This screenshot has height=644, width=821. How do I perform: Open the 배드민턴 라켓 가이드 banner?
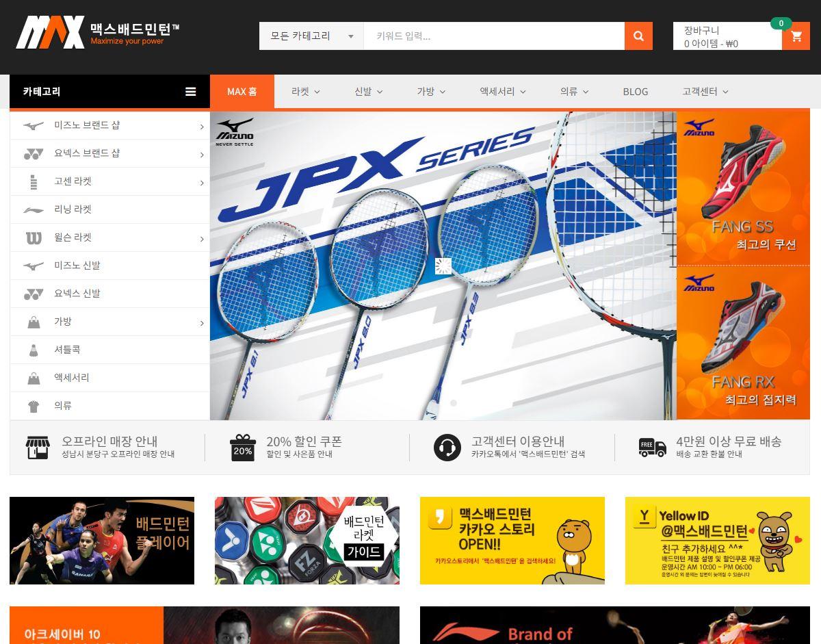tap(307, 541)
